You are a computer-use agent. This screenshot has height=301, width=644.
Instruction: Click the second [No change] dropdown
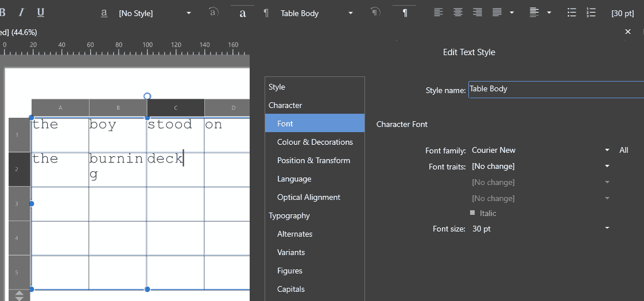tap(540, 182)
